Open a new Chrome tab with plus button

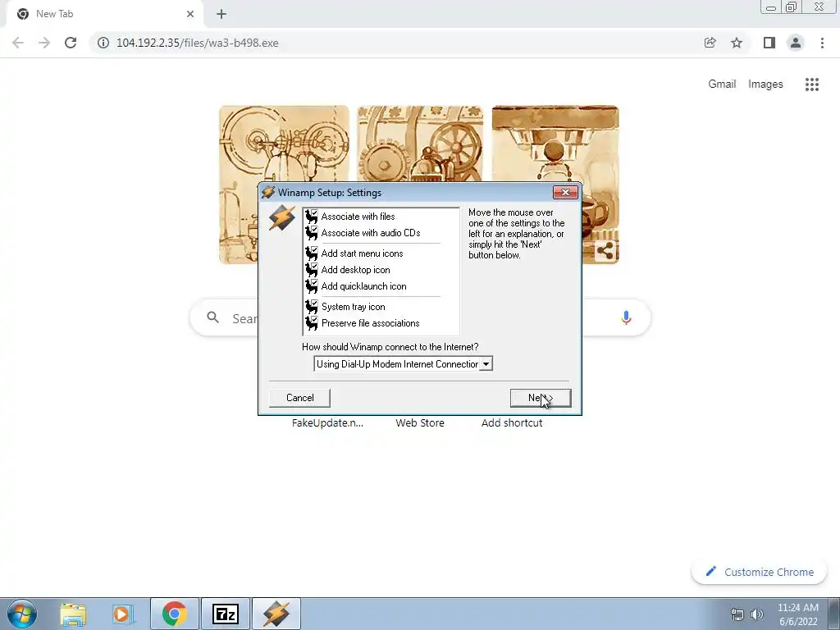pyautogui.click(x=221, y=14)
